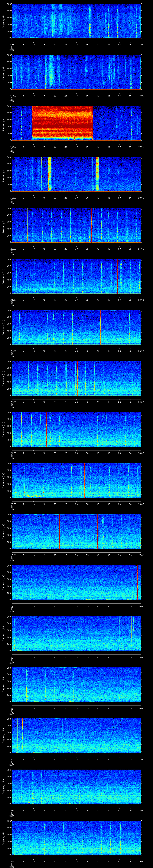Viewport: 153px width, 868px height.
Task: Click the '33:00' end time label
Action: [x=141, y=861]
